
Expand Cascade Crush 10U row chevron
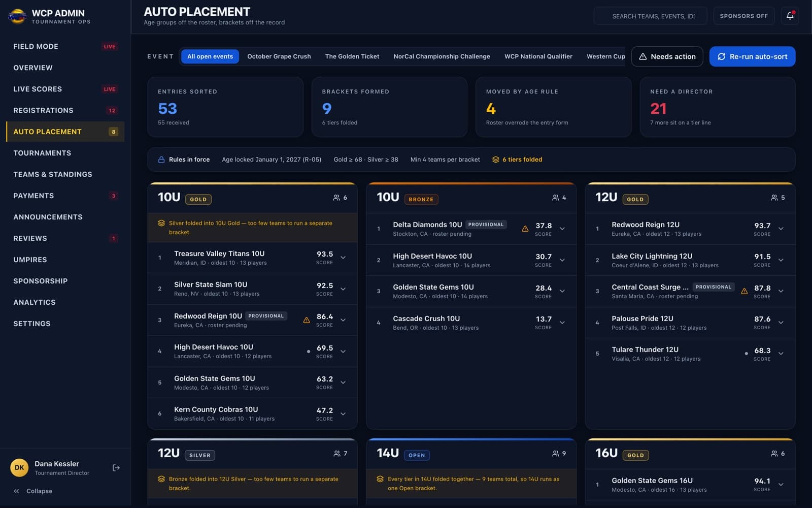coord(562,323)
